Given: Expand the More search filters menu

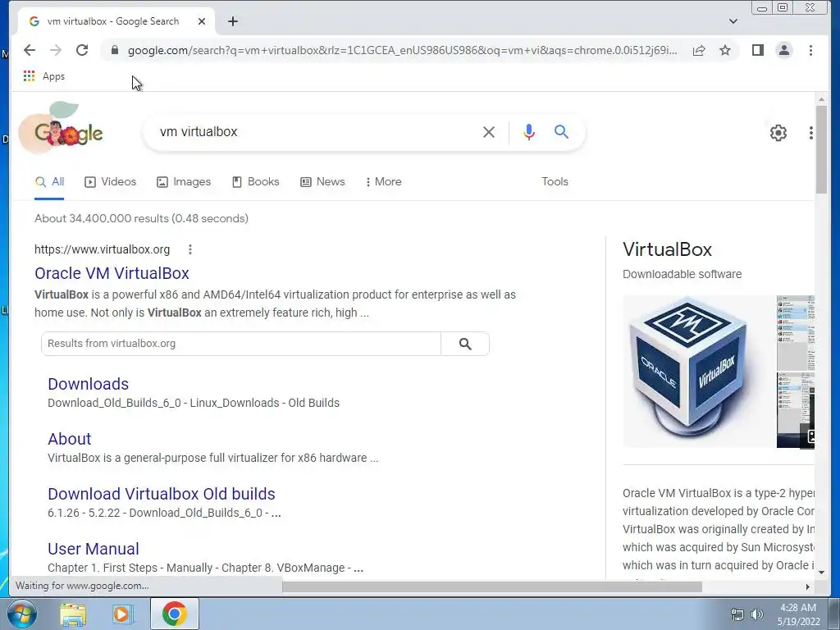Looking at the screenshot, I should (384, 181).
